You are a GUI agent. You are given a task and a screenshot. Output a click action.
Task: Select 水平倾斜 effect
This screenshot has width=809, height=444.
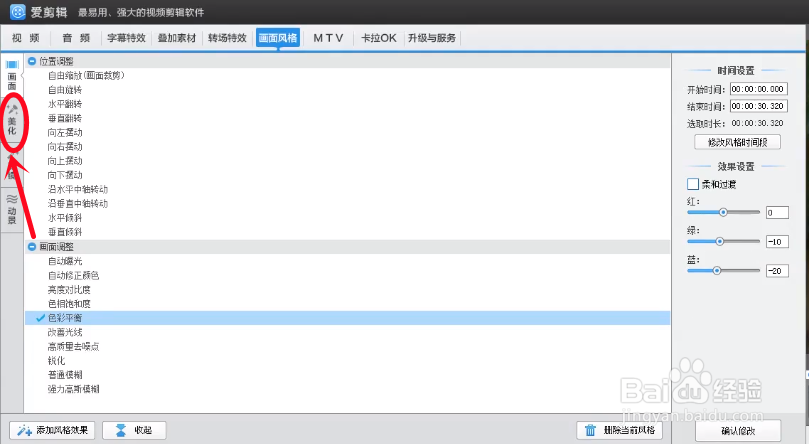(65, 218)
